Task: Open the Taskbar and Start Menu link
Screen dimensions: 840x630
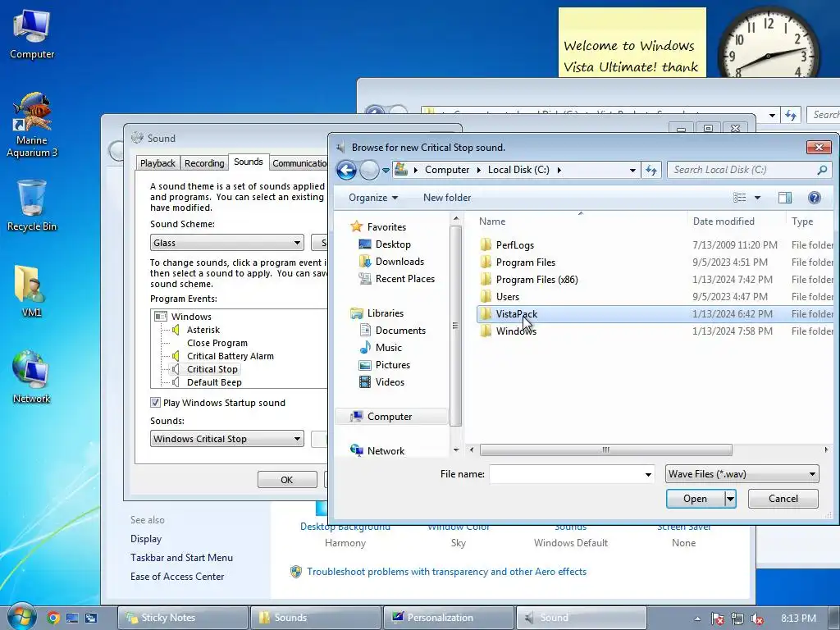Action: (181, 558)
